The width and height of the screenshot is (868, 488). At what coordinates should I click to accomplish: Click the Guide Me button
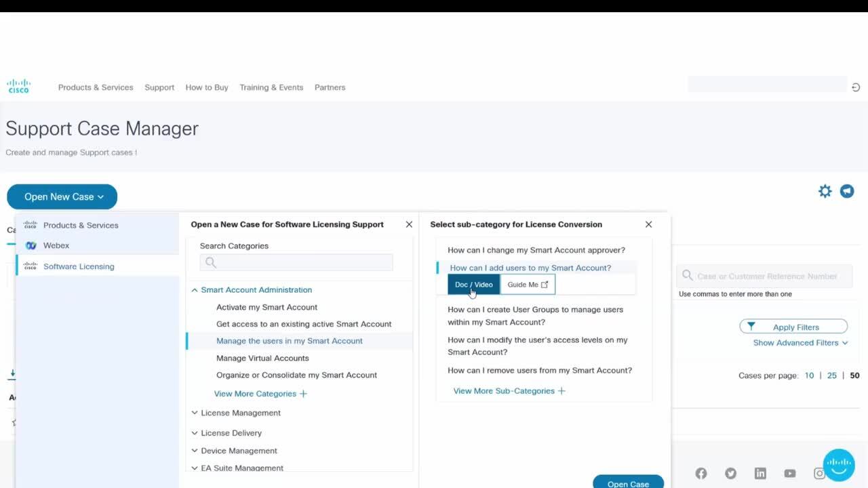(x=528, y=285)
